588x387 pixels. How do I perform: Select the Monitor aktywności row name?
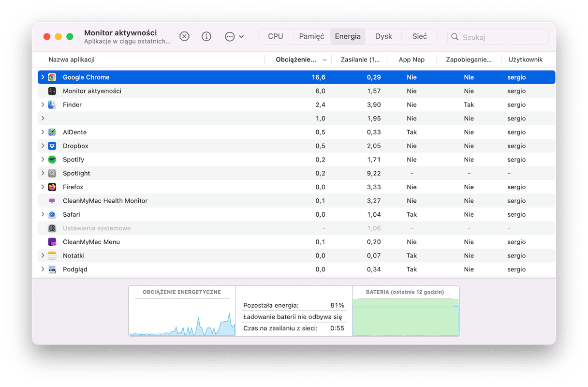point(92,91)
